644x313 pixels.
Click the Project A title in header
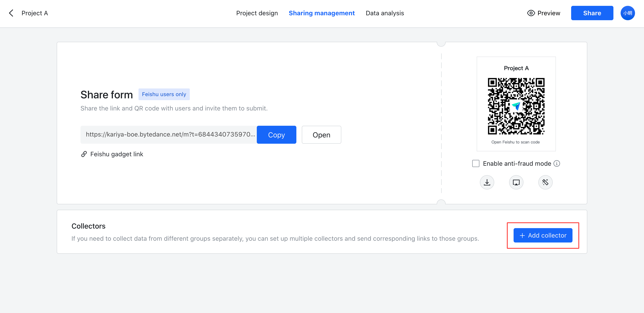pyautogui.click(x=35, y=13)
